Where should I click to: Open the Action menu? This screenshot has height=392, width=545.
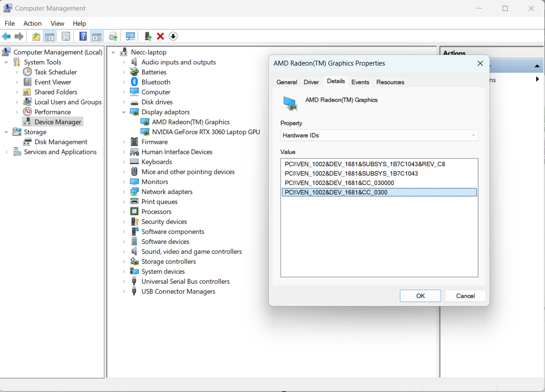pos(32,23)
